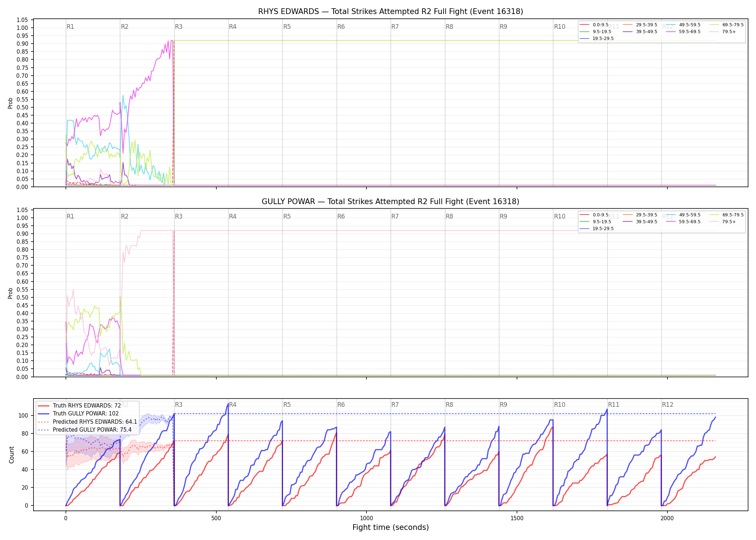Viewport: 756px width, 540px height.
Task: Select the R6 label in Gully Powar chart
Action: [341, 216]
